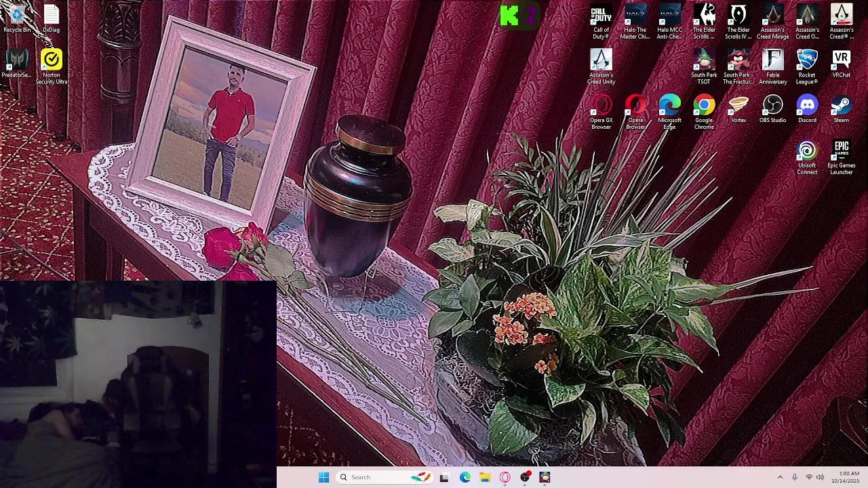Expand the hidden system tray icons chevron
868x488 pixels.
[780, 477]
